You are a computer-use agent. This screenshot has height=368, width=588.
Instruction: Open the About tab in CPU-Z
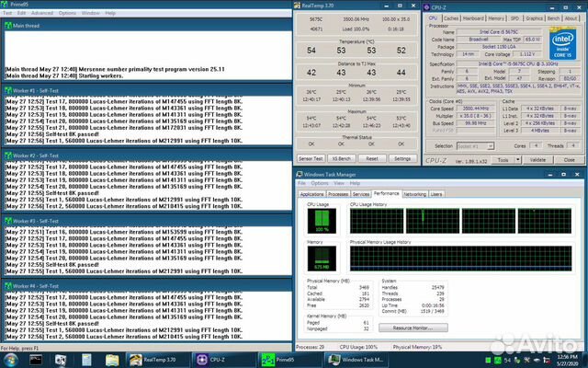[x=571, y=18]
